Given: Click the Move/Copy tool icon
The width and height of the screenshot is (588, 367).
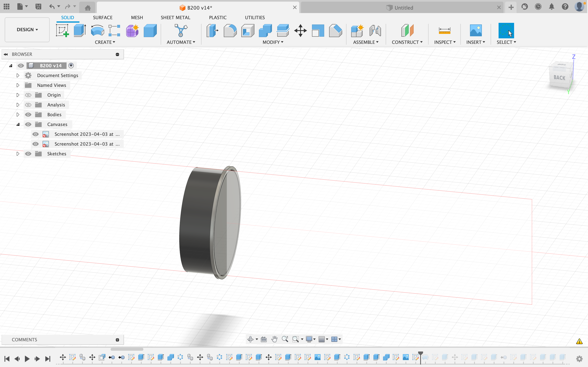Looking at the screenshot, I should pos(300,31).
